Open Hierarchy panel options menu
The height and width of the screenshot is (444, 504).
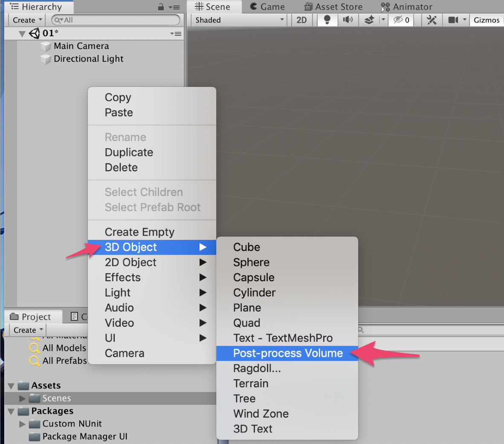pos(174,7)
